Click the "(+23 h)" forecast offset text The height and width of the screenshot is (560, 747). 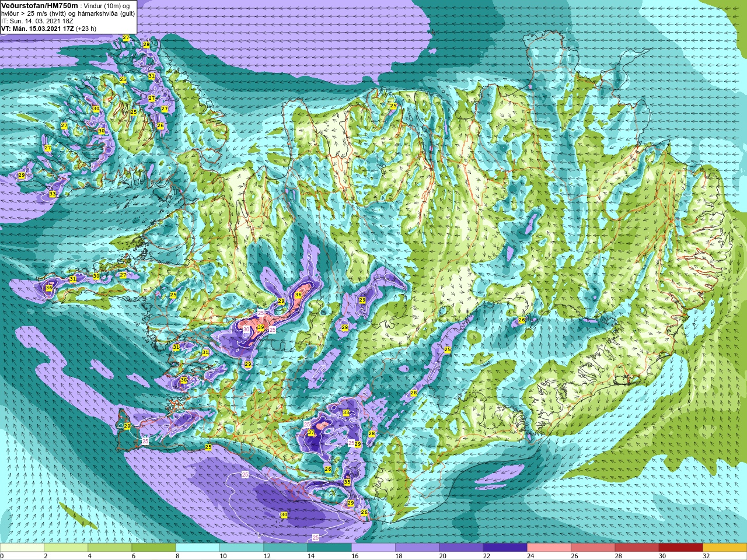85,28
